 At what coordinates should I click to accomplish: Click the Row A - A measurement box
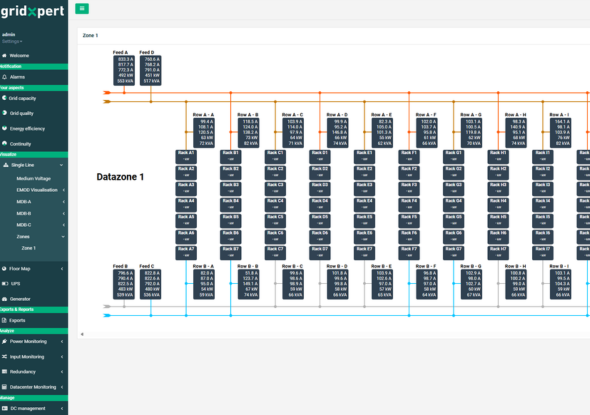pyautogui.click(x=204, y=132)
